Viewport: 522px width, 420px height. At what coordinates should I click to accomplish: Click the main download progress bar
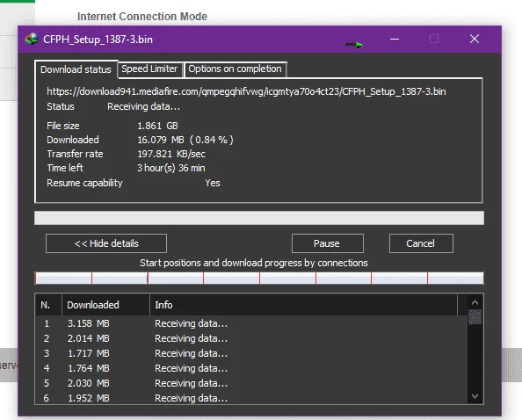(259, 218)
